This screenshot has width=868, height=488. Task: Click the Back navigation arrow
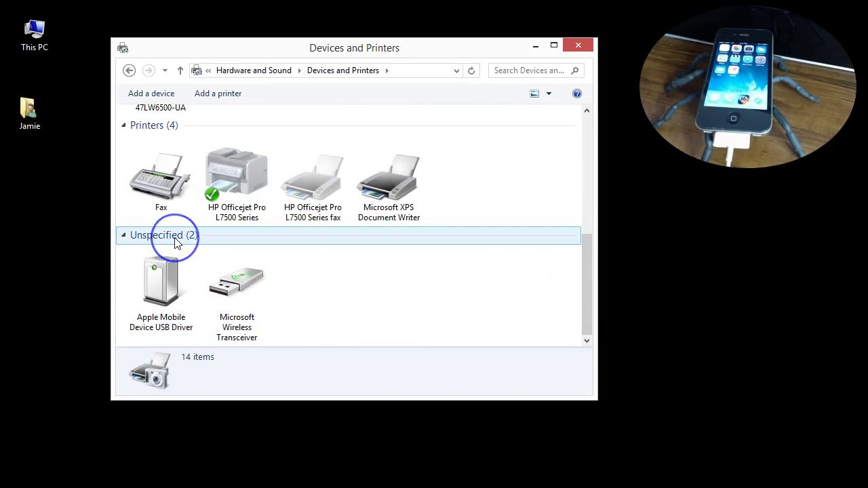point(129,70)
